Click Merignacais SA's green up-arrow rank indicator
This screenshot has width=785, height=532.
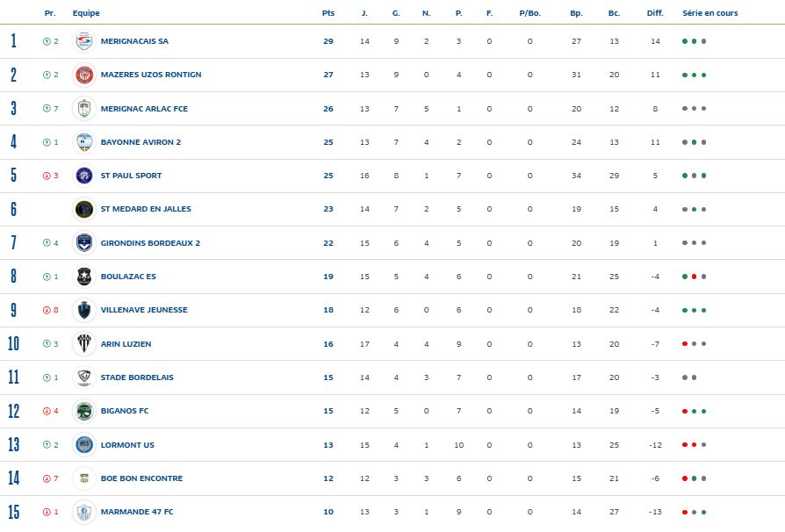47,41
